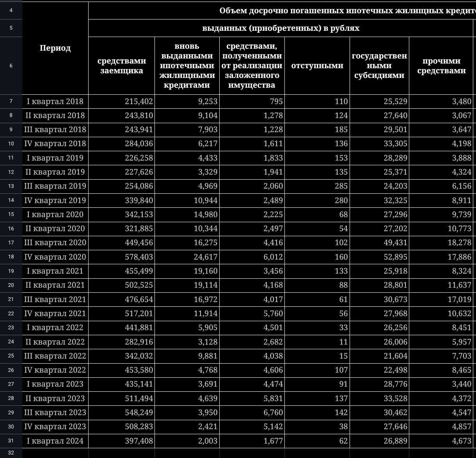The height and width of the screenshot is (458, 476).
Task: Click the вновь выданными ипотечными жилищными кредитами header
Action: 187,65
